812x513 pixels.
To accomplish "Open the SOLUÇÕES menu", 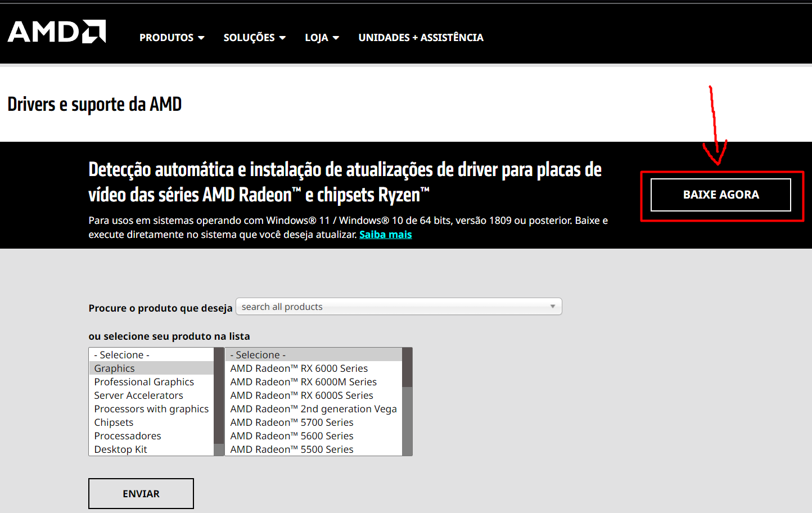I will click(x=255, y=38).
